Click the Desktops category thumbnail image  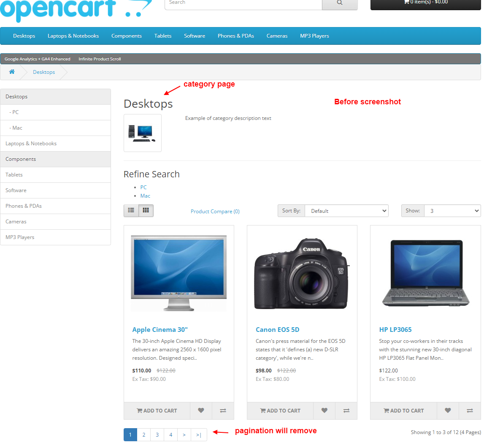coord(142,133)
